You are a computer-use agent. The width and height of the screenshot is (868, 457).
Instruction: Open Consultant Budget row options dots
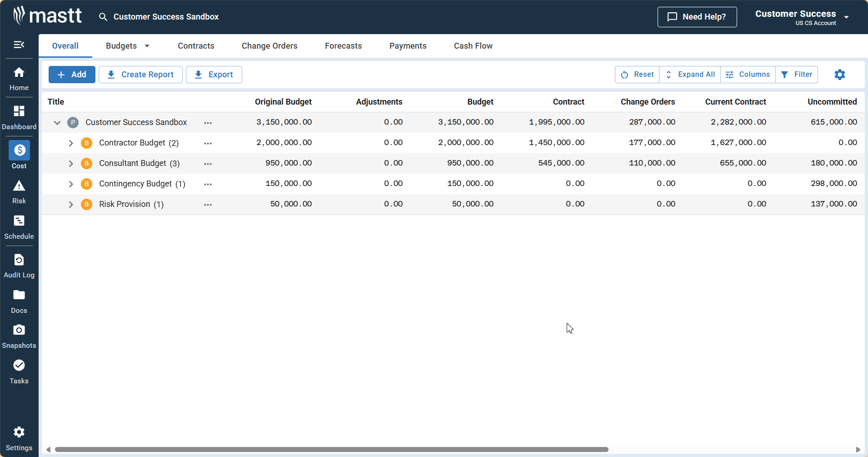[208, 164]
